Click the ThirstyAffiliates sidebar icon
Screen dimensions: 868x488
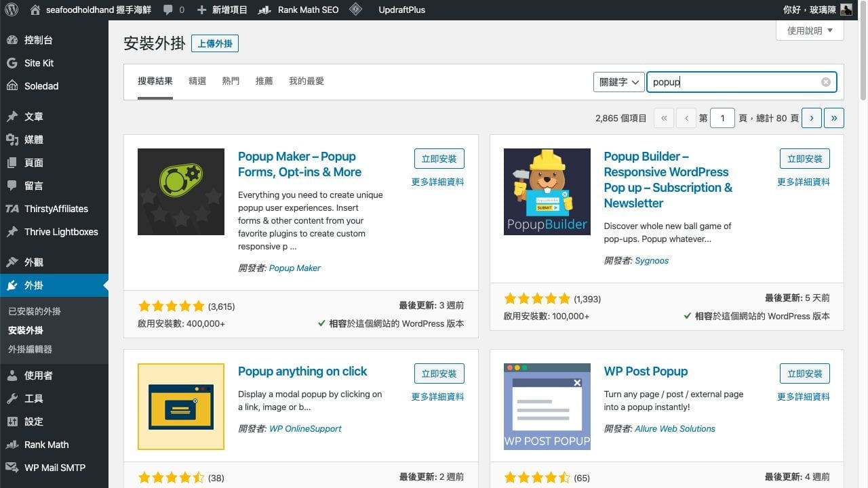(x=12, y=209)
